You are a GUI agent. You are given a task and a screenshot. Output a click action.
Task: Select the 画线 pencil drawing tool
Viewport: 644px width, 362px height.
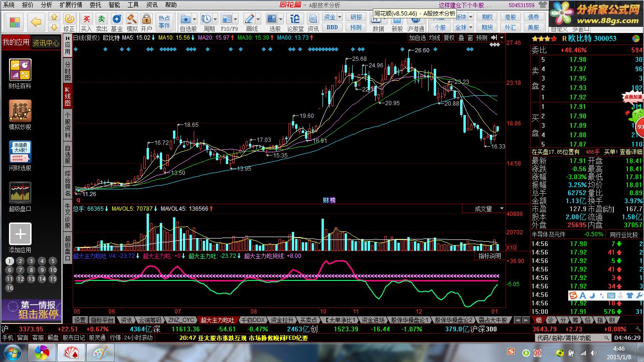[x=249, y=18]
